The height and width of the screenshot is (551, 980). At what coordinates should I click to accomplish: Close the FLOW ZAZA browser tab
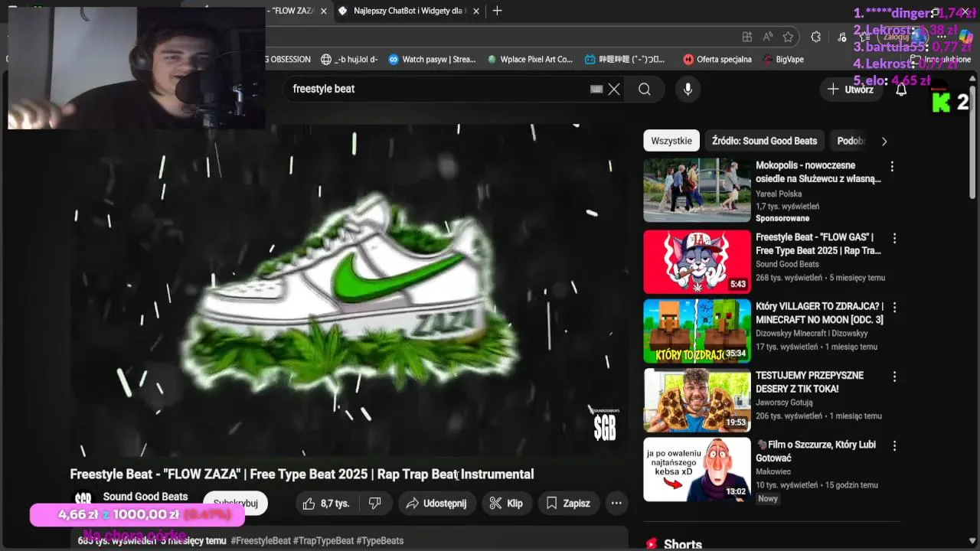pos(324,11)
